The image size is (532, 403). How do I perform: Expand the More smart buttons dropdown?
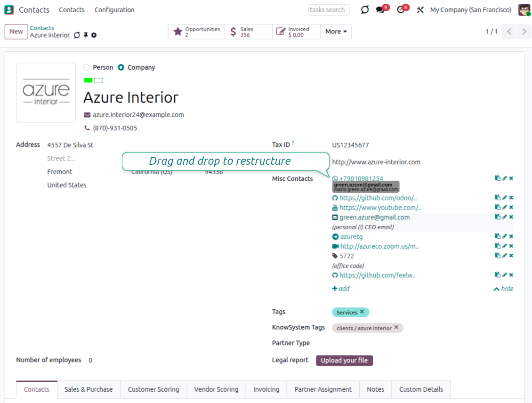(336, 32)
